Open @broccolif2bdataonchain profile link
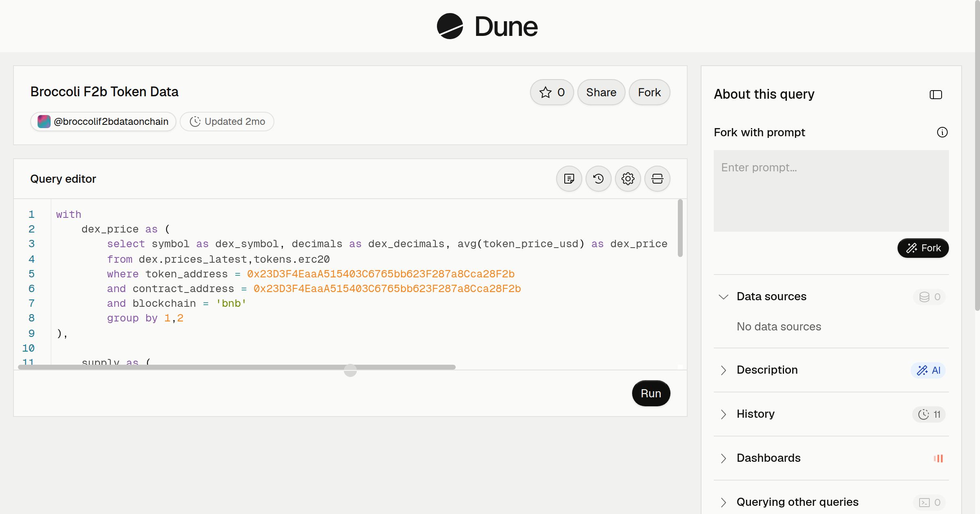 point(103,122)
